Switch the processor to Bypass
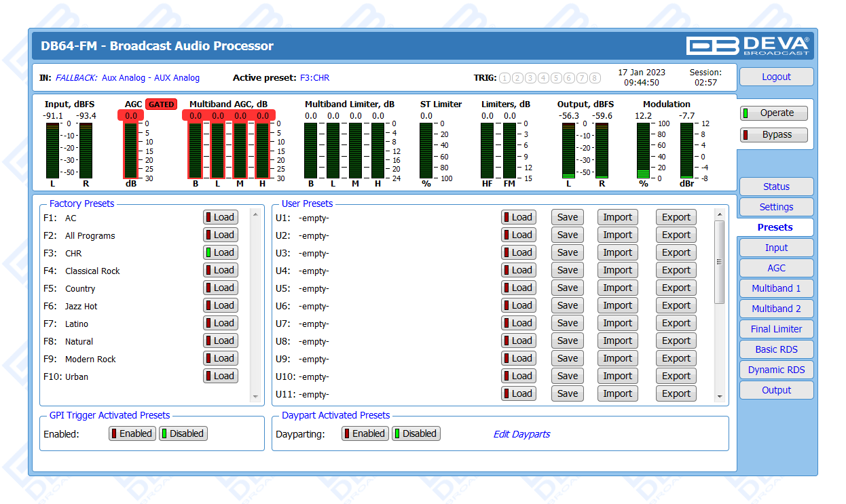 point(773,135)
